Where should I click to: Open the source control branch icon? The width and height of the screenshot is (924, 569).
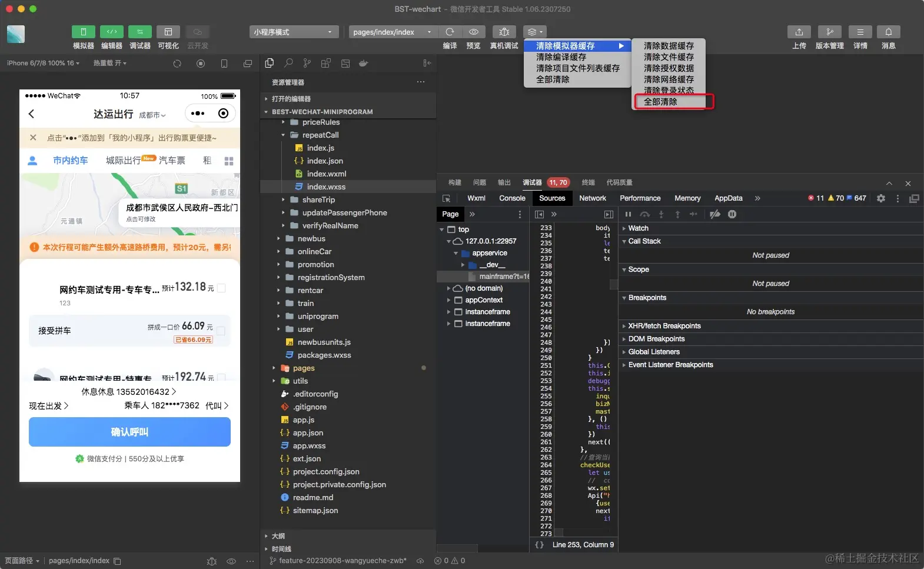307,63
